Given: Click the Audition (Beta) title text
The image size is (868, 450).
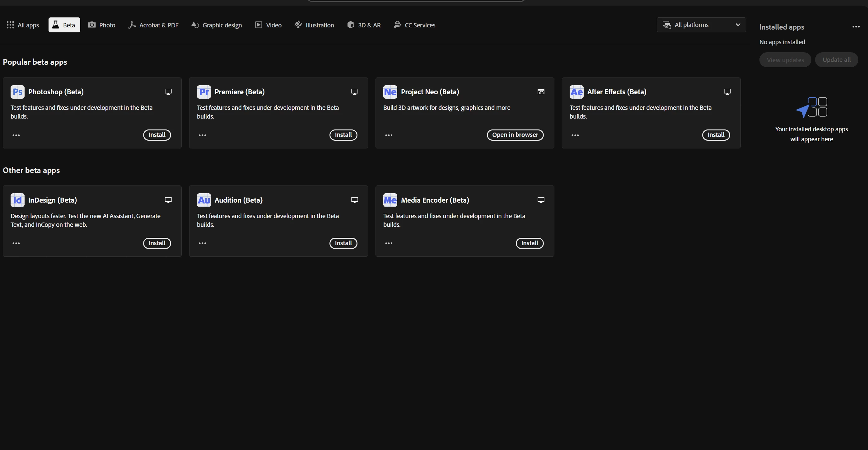Looking at the screenshot, I should [239, 200].
